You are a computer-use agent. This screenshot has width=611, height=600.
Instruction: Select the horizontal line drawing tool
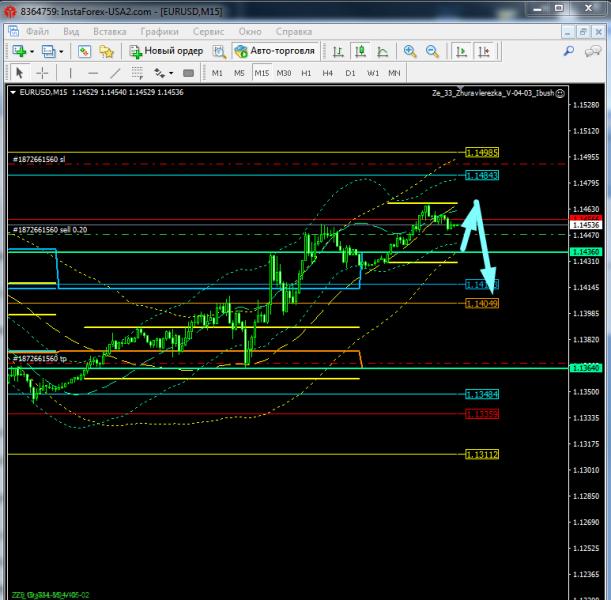pos(93,73)
